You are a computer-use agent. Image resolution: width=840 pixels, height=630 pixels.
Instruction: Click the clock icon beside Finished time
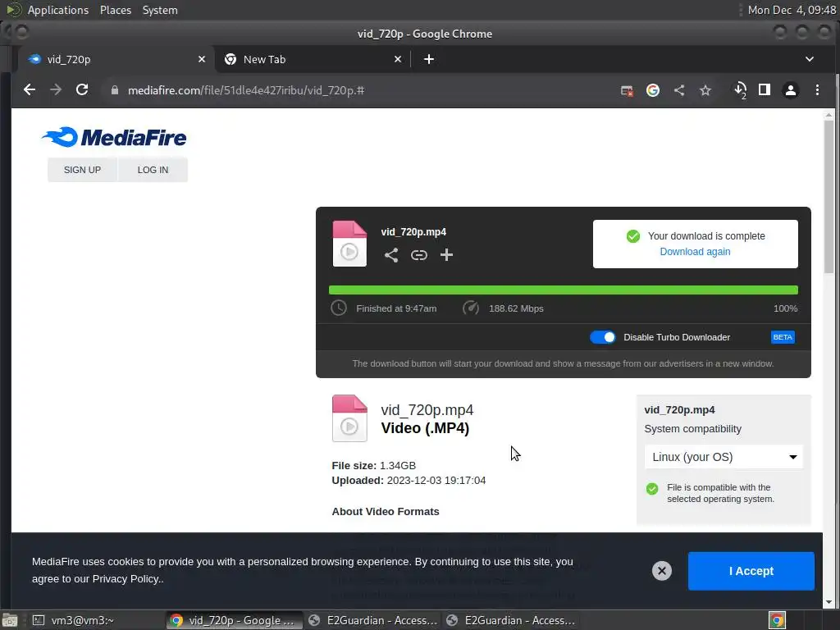(x=339, y=308)
